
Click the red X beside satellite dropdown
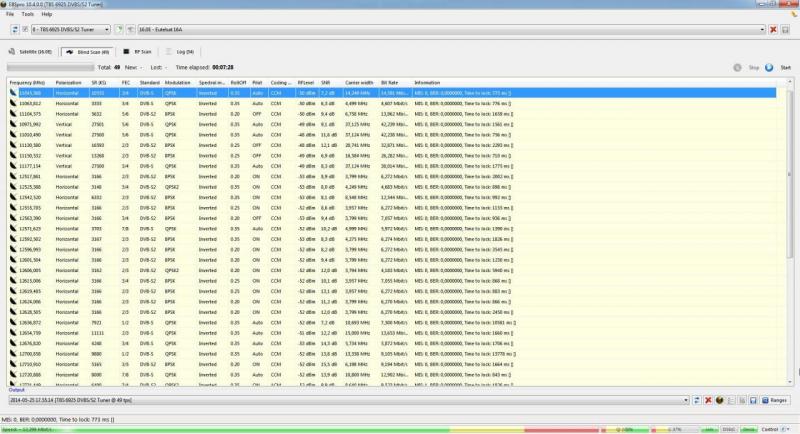click(x=773, y=30)
